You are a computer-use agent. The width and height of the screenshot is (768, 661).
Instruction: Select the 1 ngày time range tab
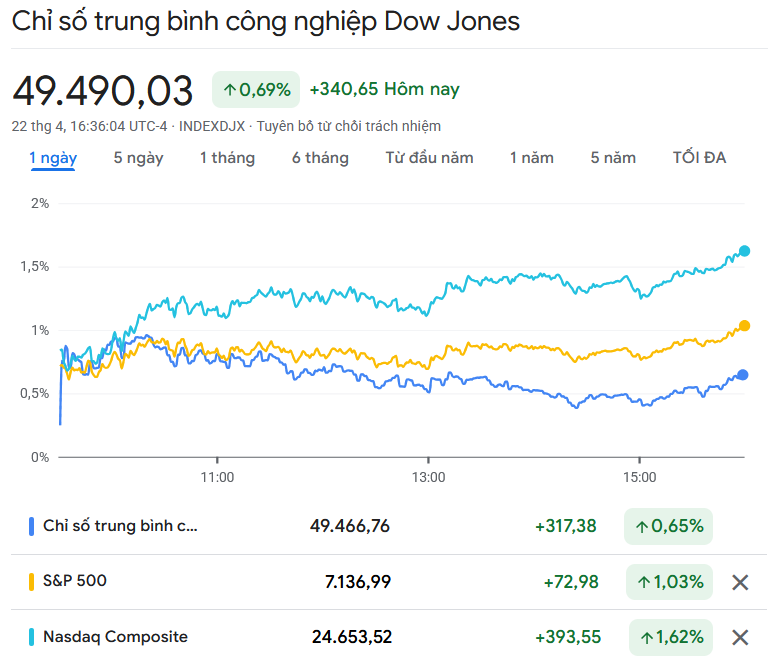(x=53, y=158)
